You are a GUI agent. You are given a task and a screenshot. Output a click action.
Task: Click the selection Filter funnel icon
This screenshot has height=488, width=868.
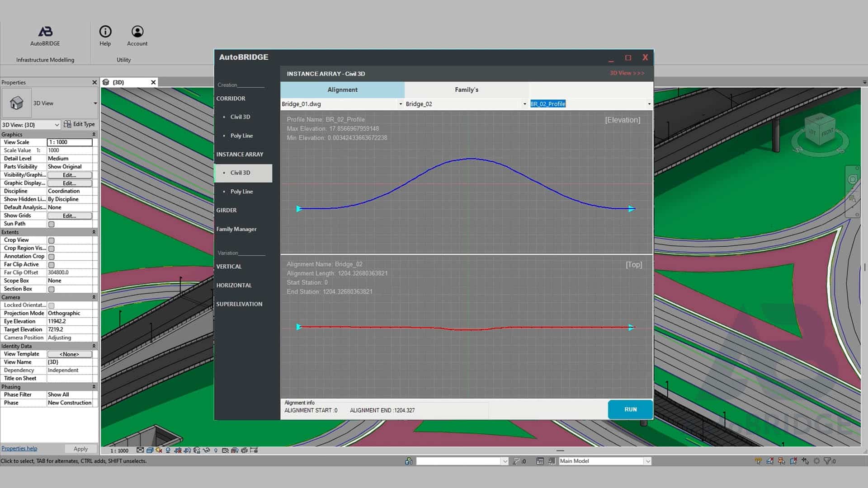[x=827, y=461]
